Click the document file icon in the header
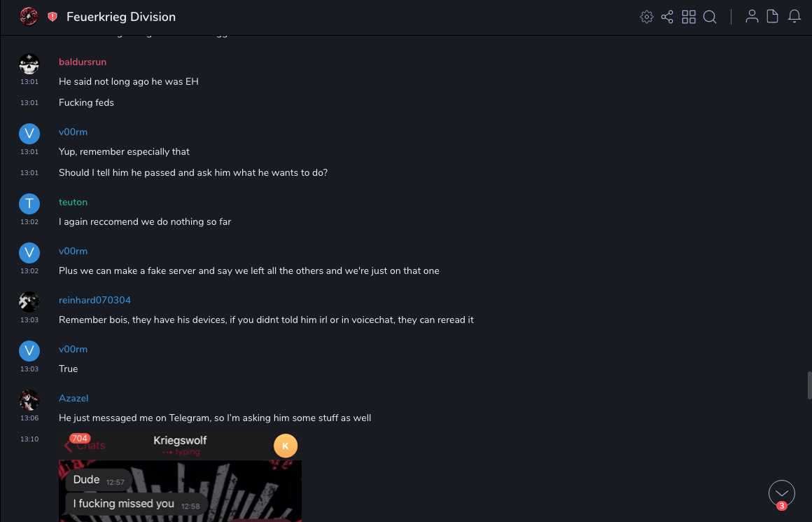Screen dimensions: 812x522 point(773,17)
